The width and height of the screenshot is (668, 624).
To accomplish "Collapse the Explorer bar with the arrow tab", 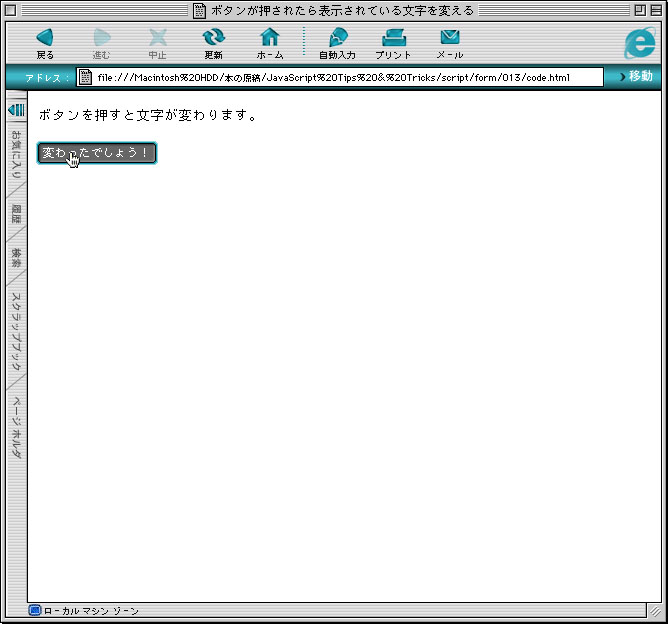I will [x=17, y=110].
